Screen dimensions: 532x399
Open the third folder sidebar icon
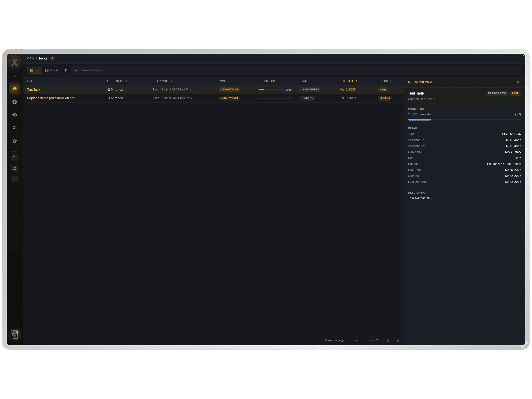[x=15, y=179]
